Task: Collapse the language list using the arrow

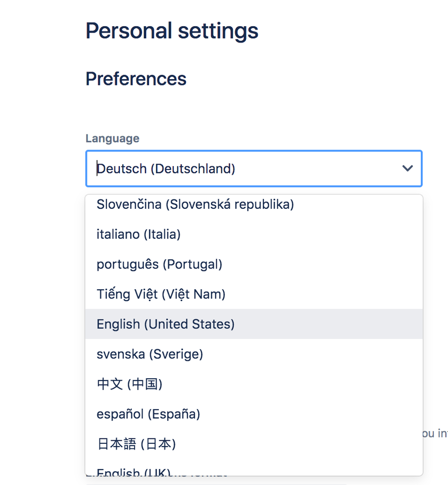Action: point(407,168)
